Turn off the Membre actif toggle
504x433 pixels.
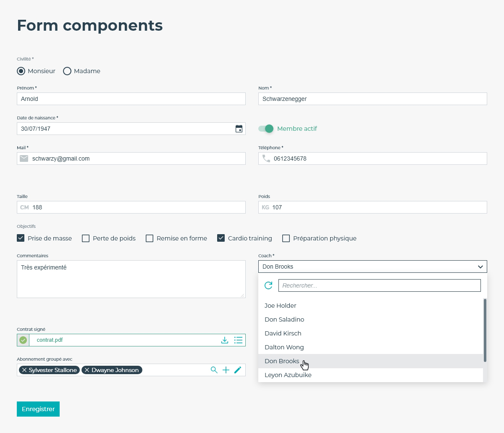coord(266,129)
